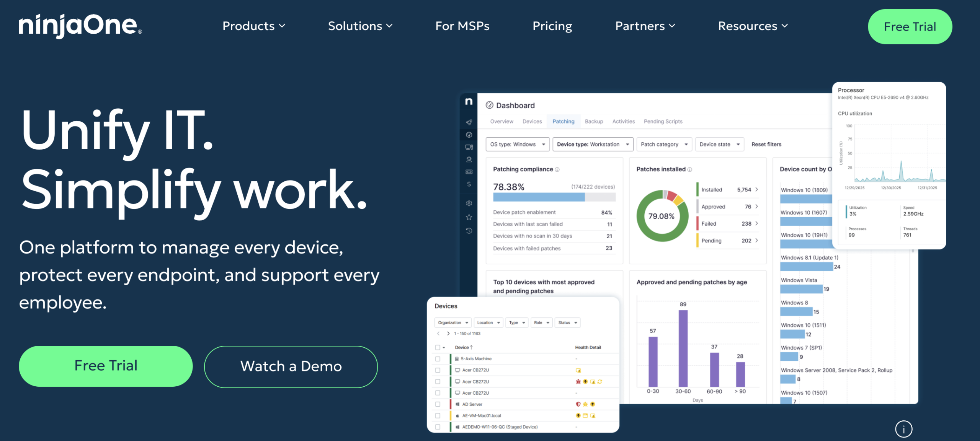Open the OS type: Windows dropdown

point(518,144)
